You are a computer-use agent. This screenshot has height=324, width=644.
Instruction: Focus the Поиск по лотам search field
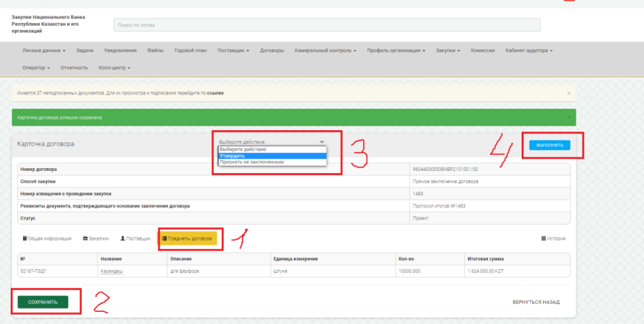[327, 25]
